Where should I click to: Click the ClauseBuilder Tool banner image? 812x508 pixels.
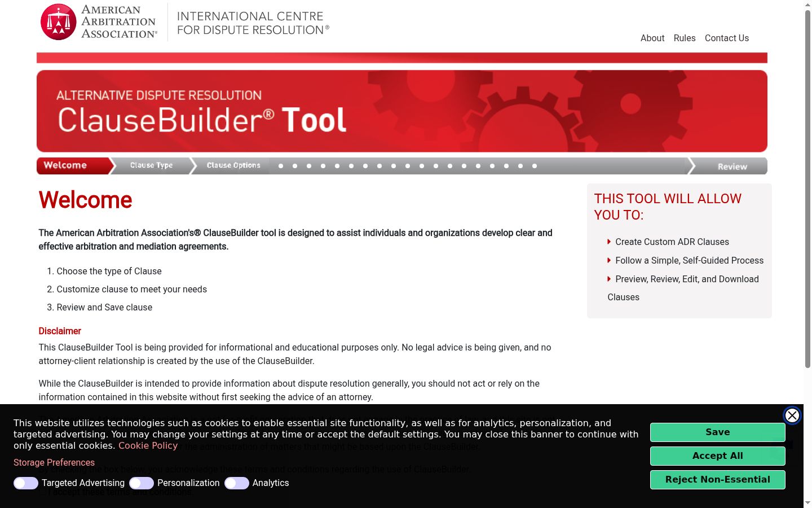point(402,111)
